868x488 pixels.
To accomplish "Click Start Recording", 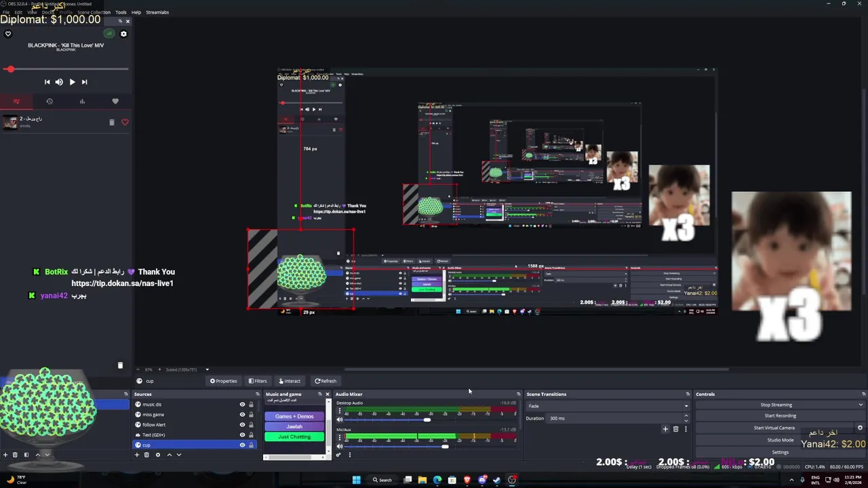I will [x=780, y=415].
